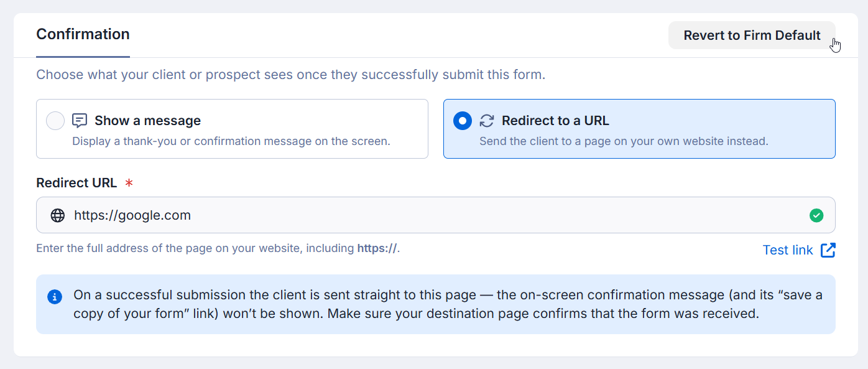Click 'Send the client to a page' description
The width and height of the screenshot is (868, 369).
[x=624, y=141]
